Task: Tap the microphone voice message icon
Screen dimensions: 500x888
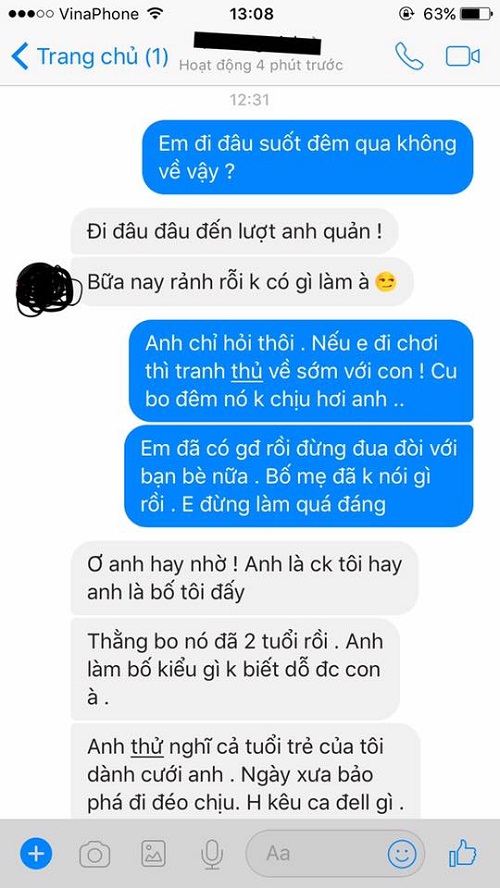Action: 212,854
